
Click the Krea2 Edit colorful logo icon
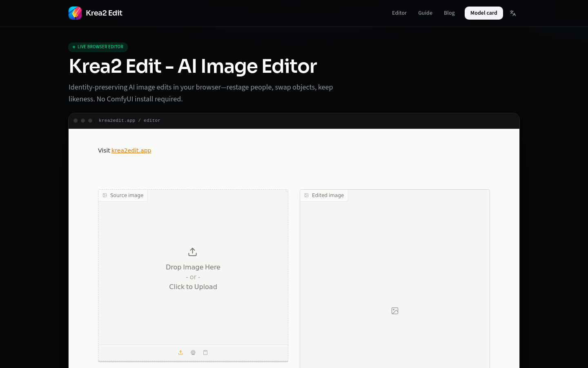pyautogui.click(x=75, y=13)
